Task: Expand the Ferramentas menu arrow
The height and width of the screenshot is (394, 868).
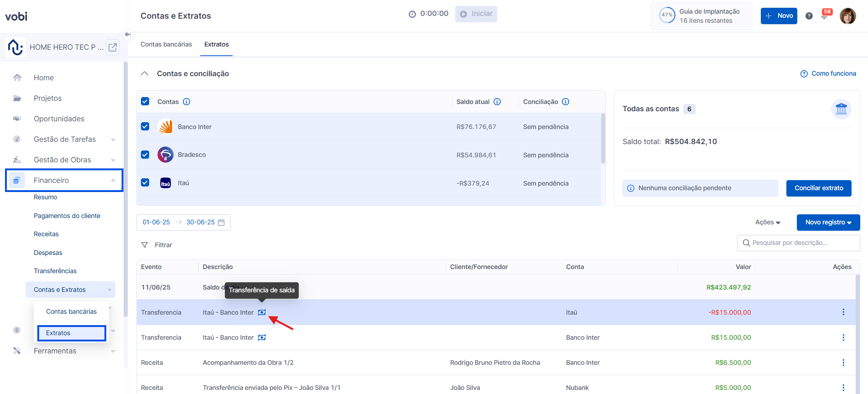Action: click(x=113, y=351)
